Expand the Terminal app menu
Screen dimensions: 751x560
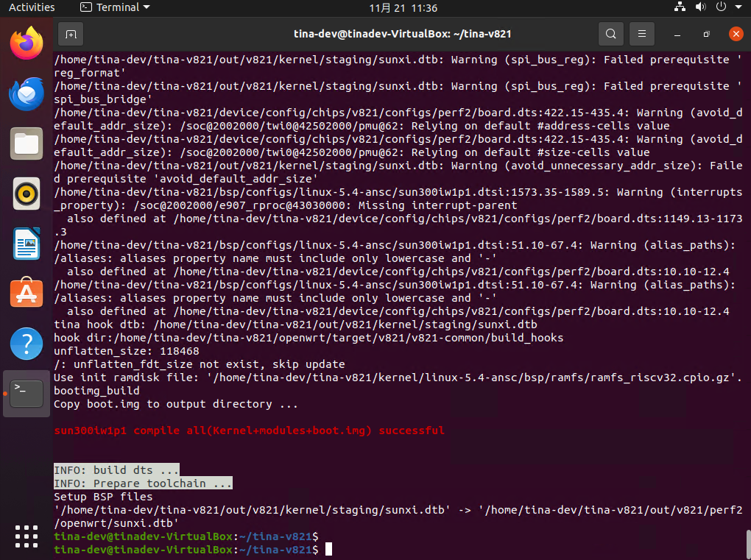[115, 7]
